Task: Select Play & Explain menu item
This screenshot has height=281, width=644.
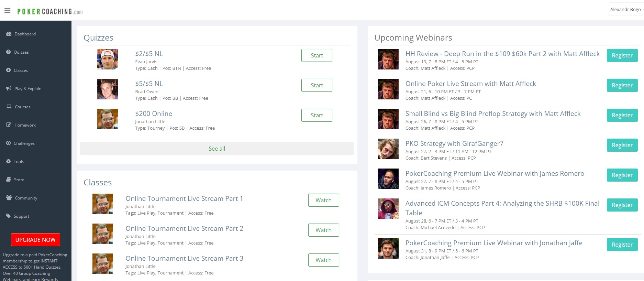Action: click(28, 88)
